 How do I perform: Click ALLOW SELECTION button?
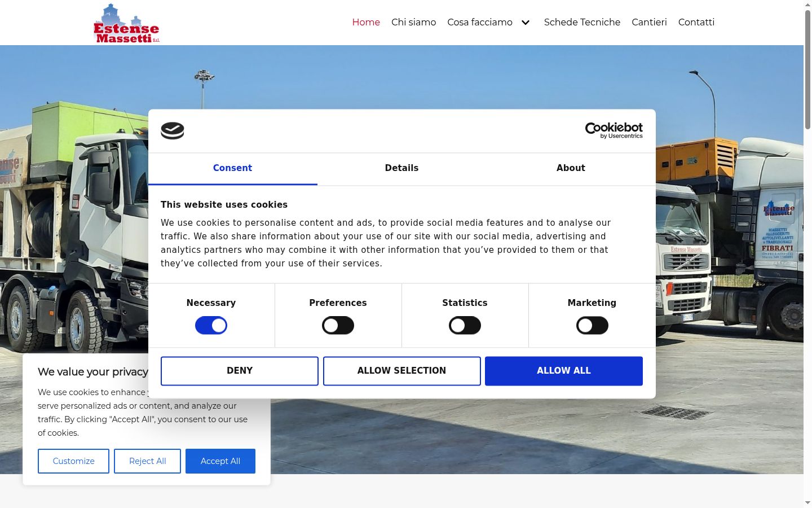401,371
